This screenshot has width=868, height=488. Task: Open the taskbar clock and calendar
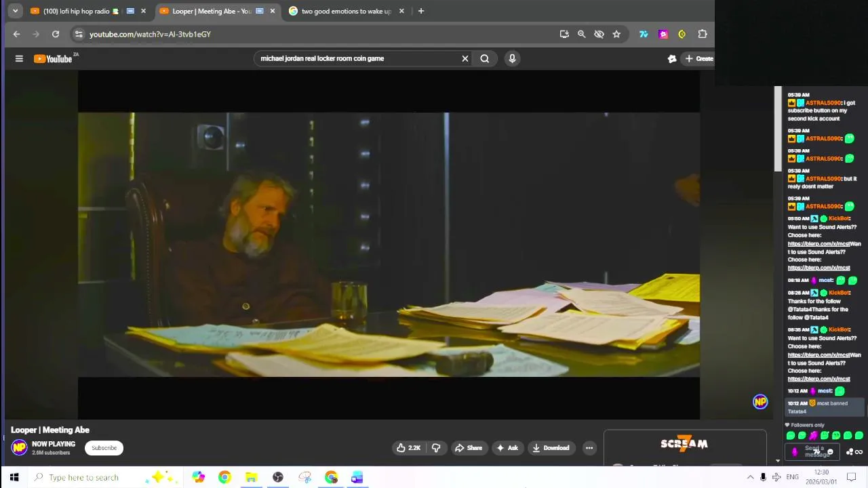(x=821, y=477)
